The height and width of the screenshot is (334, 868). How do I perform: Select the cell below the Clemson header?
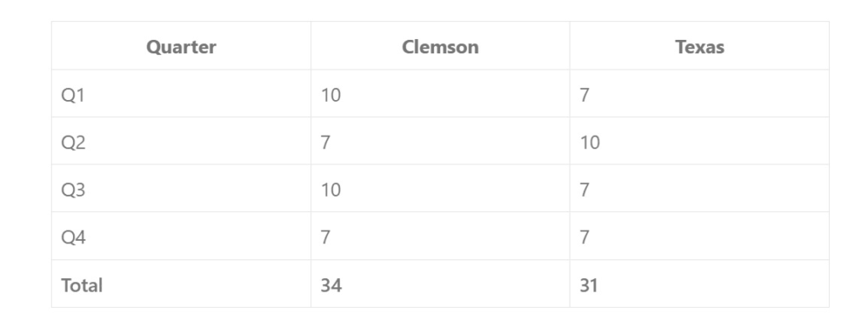click(440, 93)
